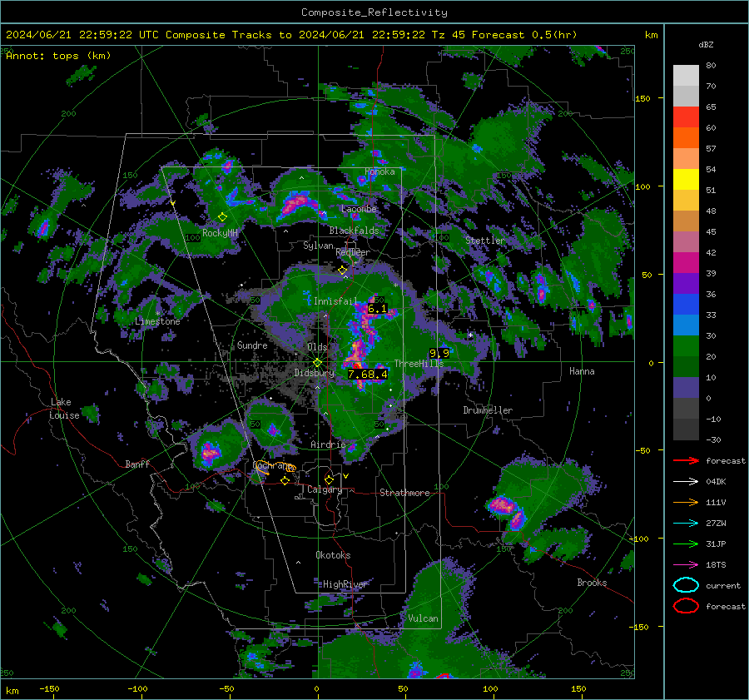Click the light gray swatch between 80 and 70
Image resolution: width=749 pixels, height=700 pixels.
click(x=686, y=76)
